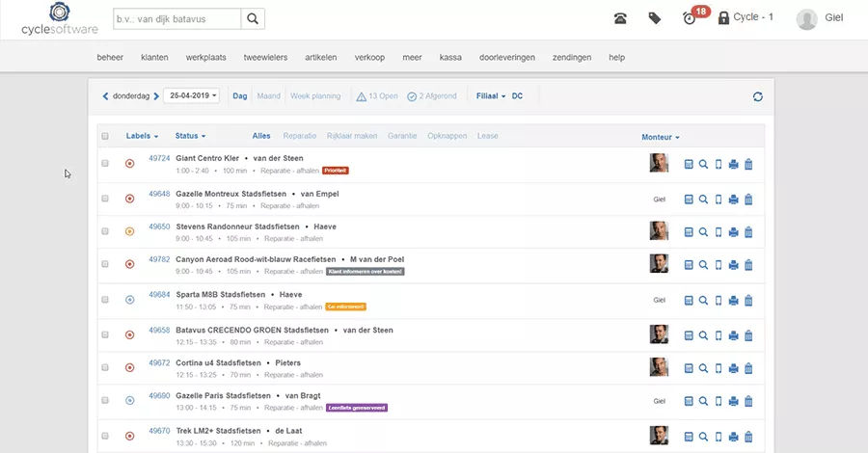Viewport: 868px width, 453px height.
Task: Toggle the select-all checkbox in header
Action: tap(105, 136)
